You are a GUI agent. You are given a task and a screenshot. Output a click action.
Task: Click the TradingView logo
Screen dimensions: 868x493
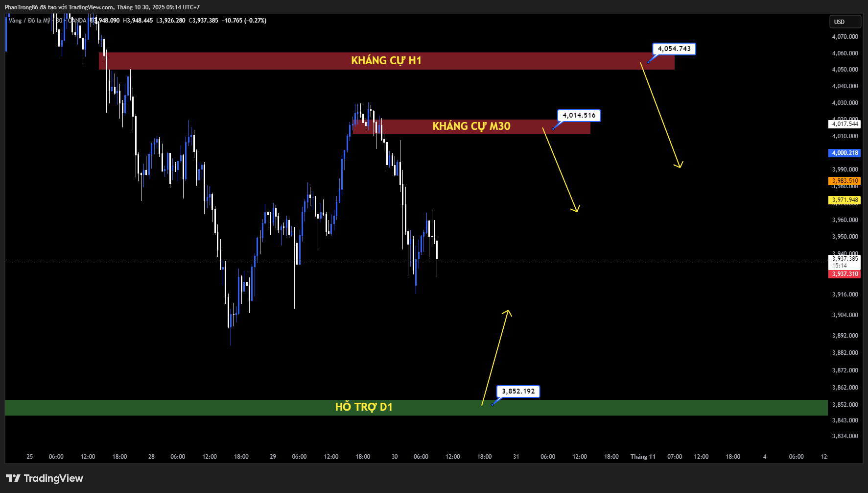click(x=45, y=478)
